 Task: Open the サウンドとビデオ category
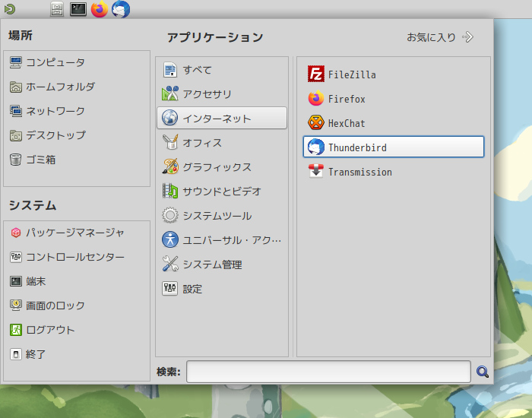222,192
